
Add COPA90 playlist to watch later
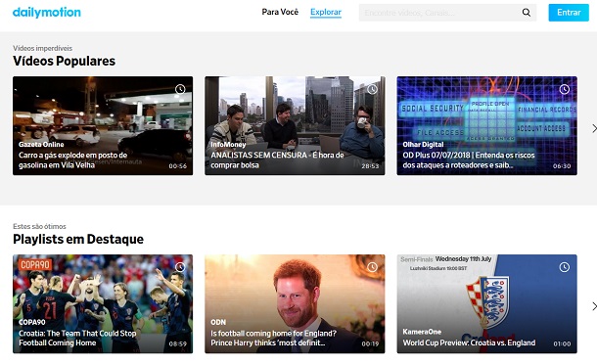180,267
